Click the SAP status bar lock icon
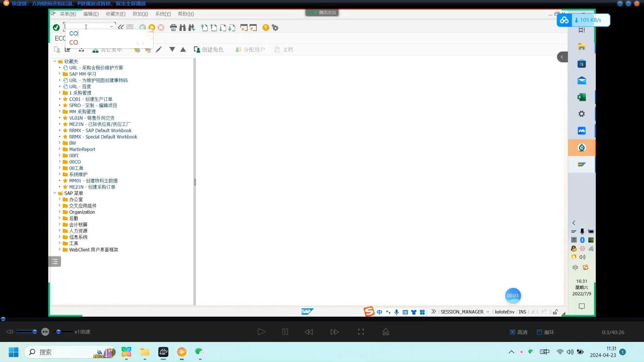The width and height of the screenshot is (644, 362). tap(555, 312)
